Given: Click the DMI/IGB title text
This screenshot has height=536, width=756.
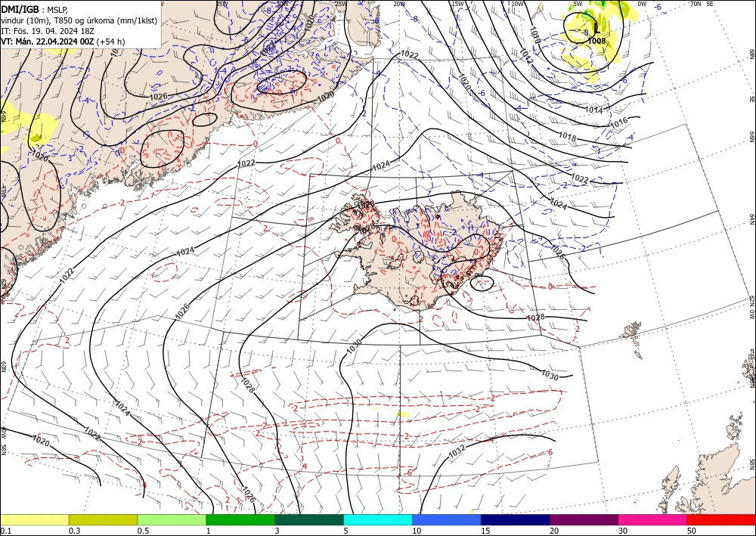Looking at the screenshot, I should (20, 9).
